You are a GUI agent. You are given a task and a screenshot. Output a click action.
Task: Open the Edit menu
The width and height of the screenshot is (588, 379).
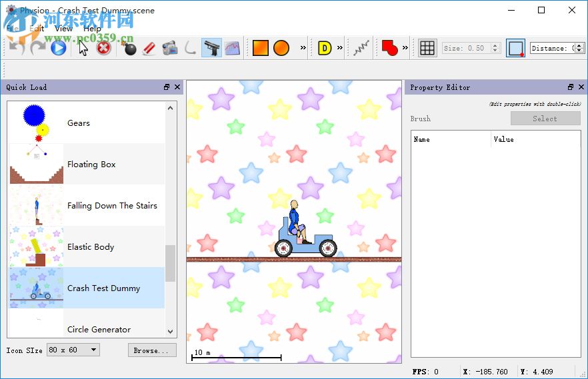pyautogui.click(x=37, y=29)
